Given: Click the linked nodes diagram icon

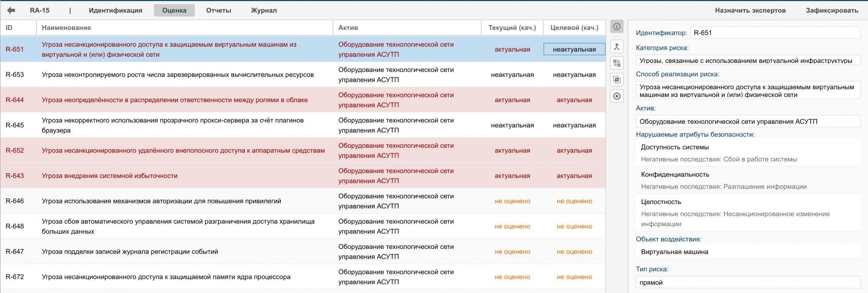Looking at the screenshot, I should [617, 63].
